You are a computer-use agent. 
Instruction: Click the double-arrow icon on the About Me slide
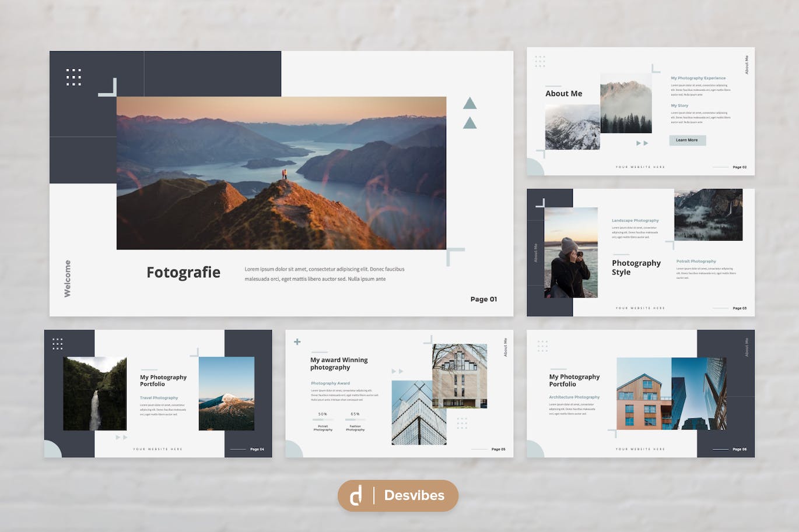coord(642,143)
